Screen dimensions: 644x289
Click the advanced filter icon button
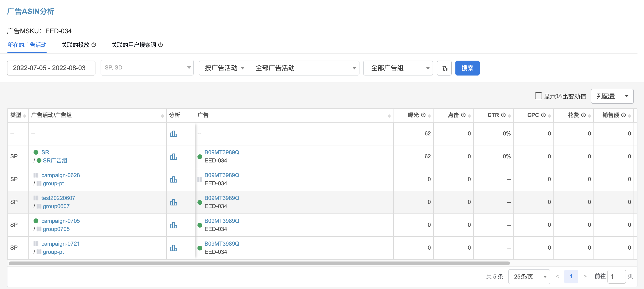click(x=444, y=68)
